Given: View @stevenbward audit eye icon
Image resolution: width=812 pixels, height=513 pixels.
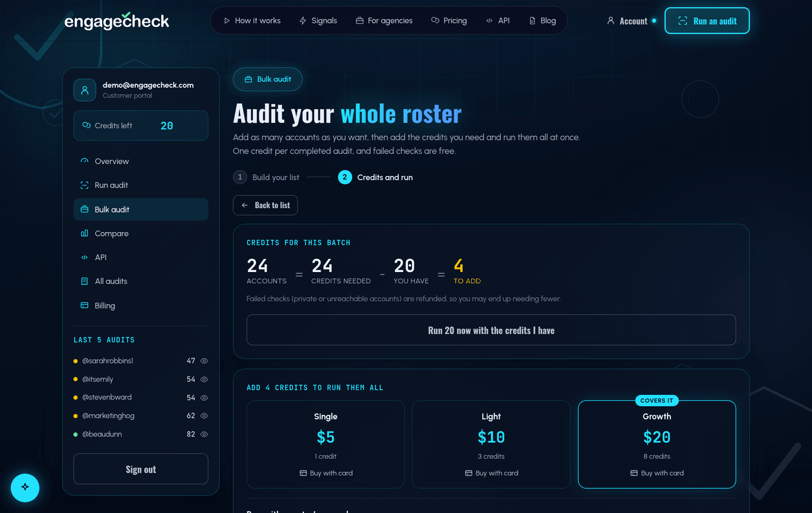Looking at the screenshot, I should pos(204,397).
